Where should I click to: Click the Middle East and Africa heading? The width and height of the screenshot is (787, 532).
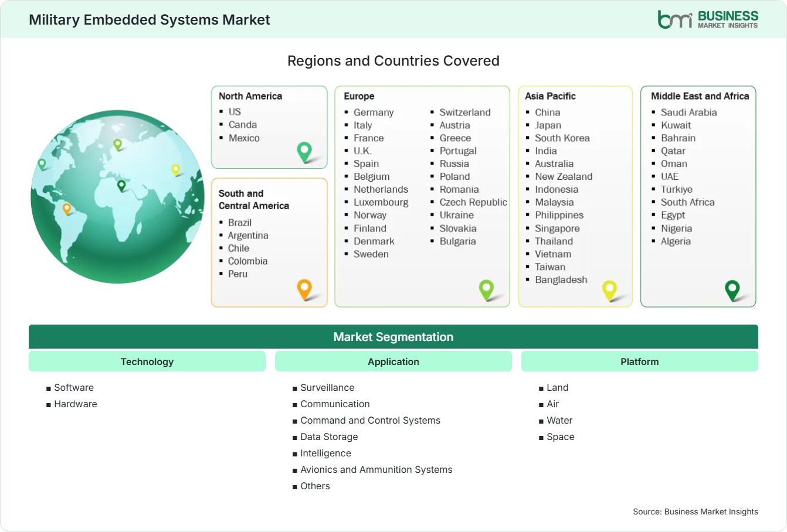point(700,96)
